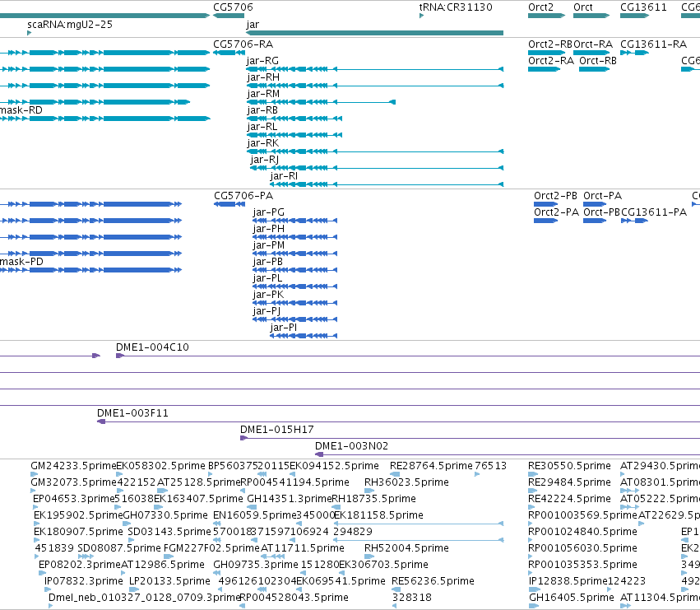Click the jar-PH protein label
700x610 pixels.
click(x=269, y=229)
